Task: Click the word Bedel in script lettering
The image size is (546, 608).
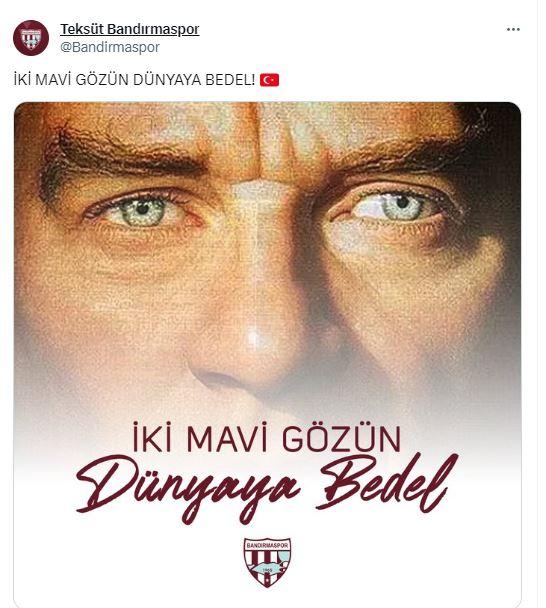Action: tap(388, 483)
